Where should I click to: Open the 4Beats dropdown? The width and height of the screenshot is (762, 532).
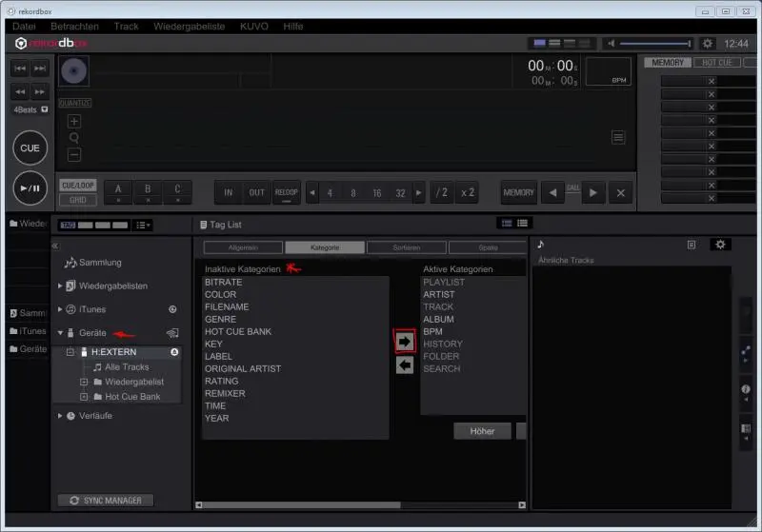tap(45, 110)
